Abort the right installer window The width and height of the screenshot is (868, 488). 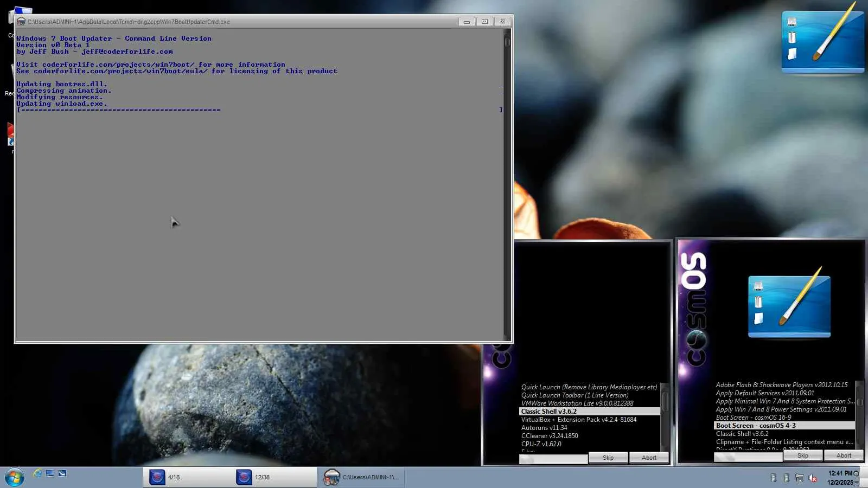coord(844,455)
